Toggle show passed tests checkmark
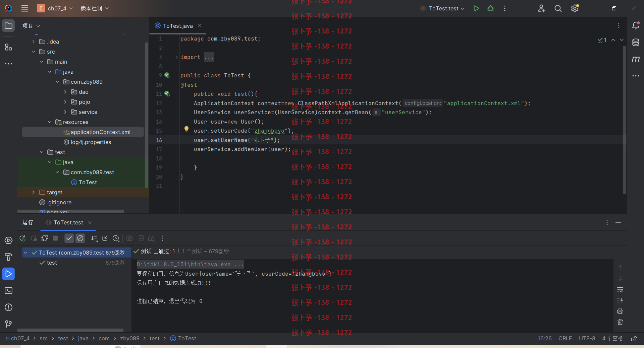Image resolution: width=644 pixels, height=348 pixels. coord(69,238)
